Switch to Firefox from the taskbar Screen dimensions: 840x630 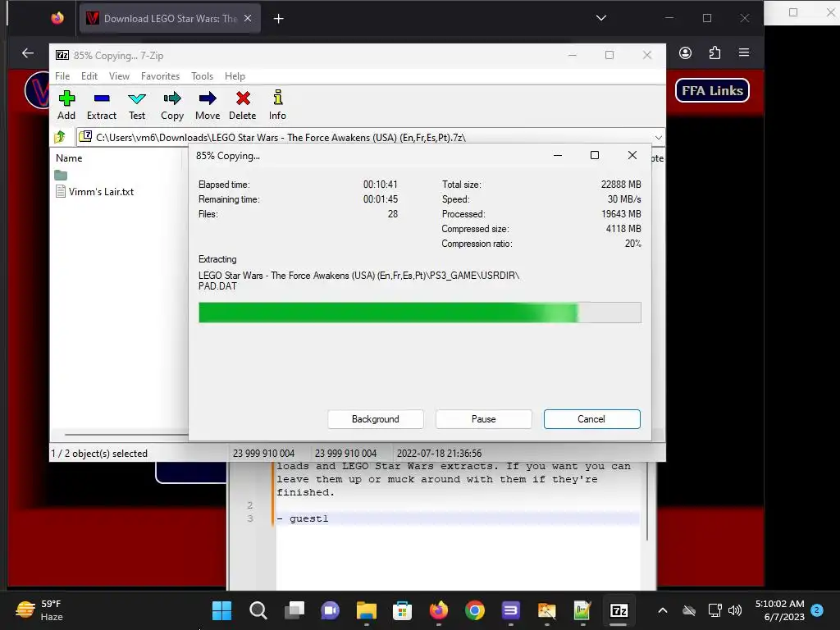tap(439, 610)
